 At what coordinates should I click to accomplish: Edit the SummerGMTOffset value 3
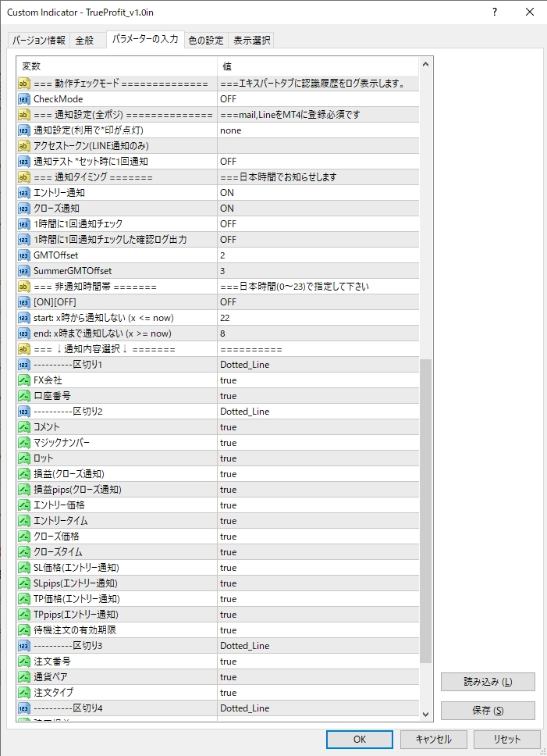pyautogui.click(x=318, y=271)
